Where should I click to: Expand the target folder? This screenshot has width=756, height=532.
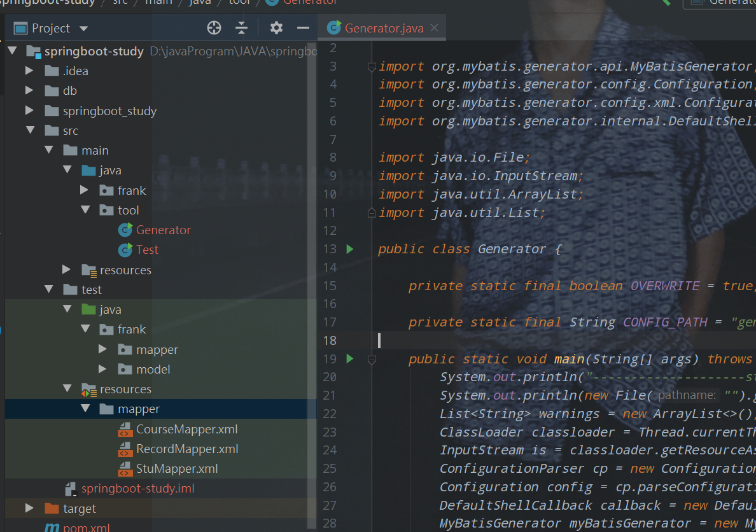coord(29,508)
